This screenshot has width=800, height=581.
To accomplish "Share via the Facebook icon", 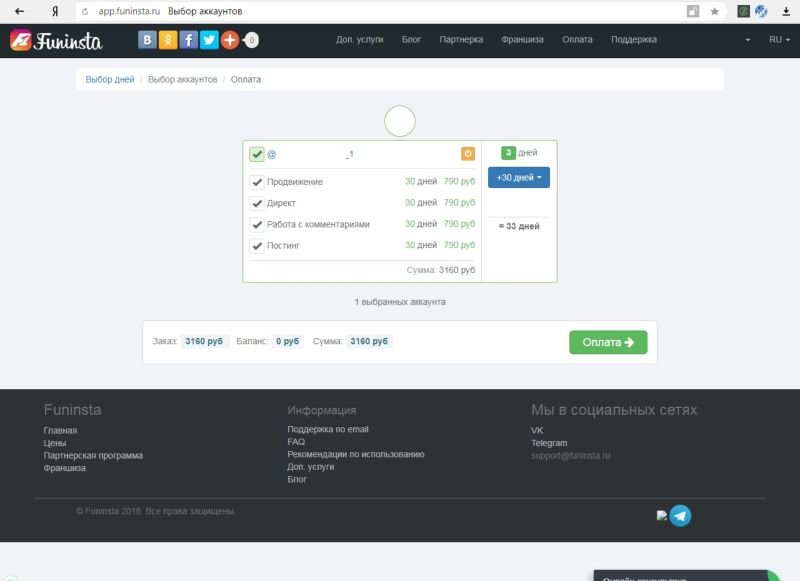I will pos(189,40).
